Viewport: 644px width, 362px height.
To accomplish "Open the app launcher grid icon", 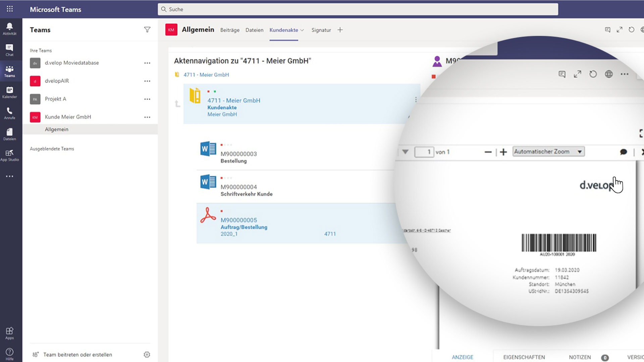I will click(x=10, y=9).
